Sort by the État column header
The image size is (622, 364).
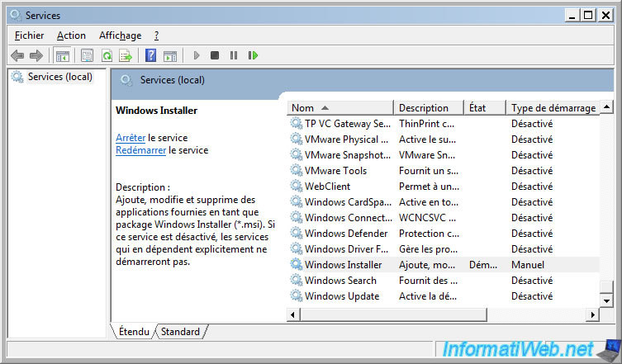pyautogui.click(x=485, y=108)
